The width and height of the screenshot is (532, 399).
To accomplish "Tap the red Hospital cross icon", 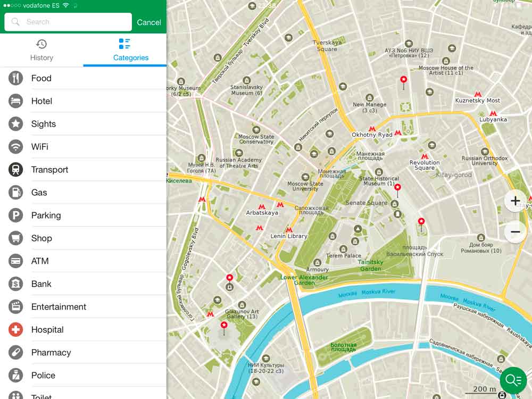I will (15, 329).
